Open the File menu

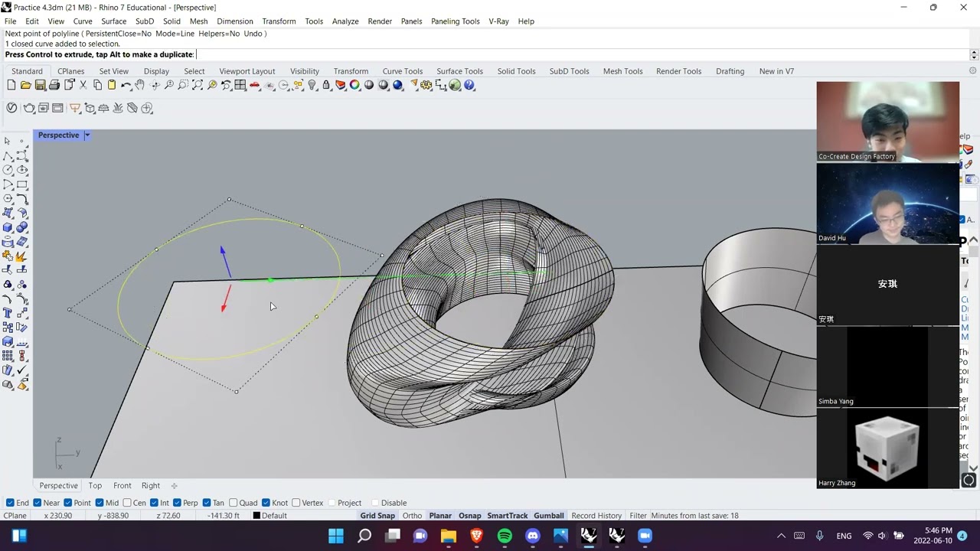(x=10, y=21)
